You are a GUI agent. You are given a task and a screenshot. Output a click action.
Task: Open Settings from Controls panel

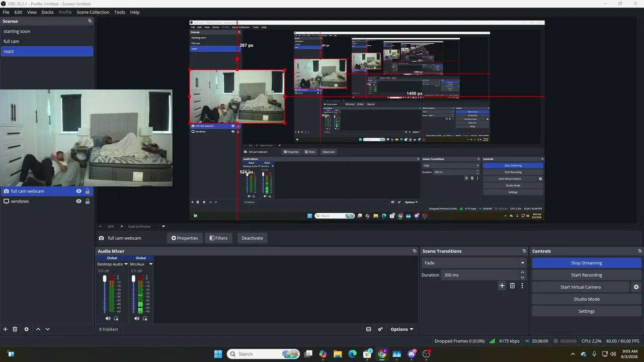click(587, 311)
